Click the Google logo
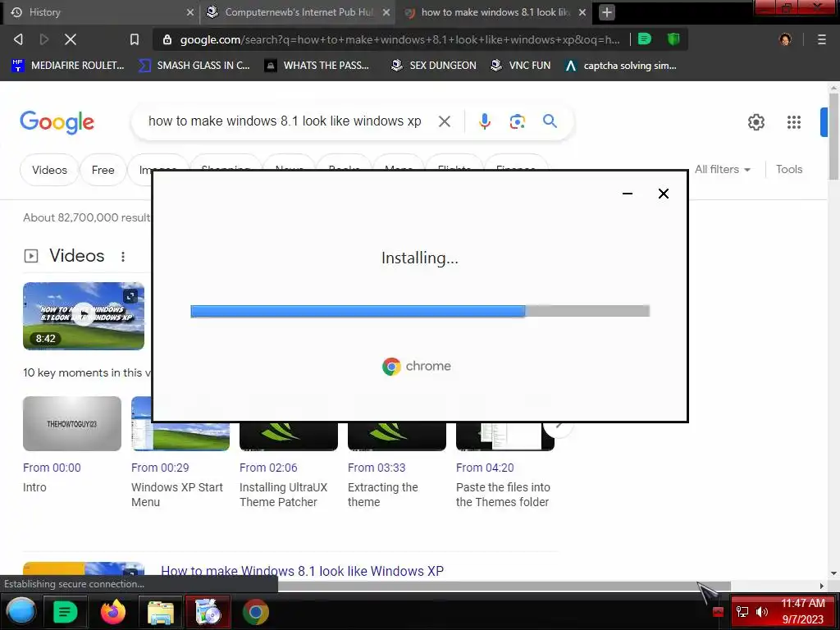The image size is (840, 630). click(x=57, y=123)
